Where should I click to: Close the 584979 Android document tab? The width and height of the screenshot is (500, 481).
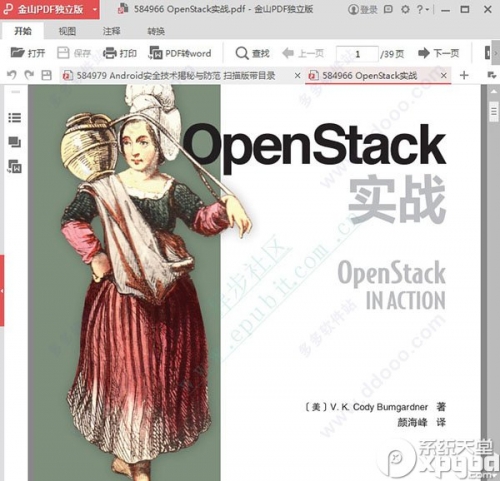298,76
